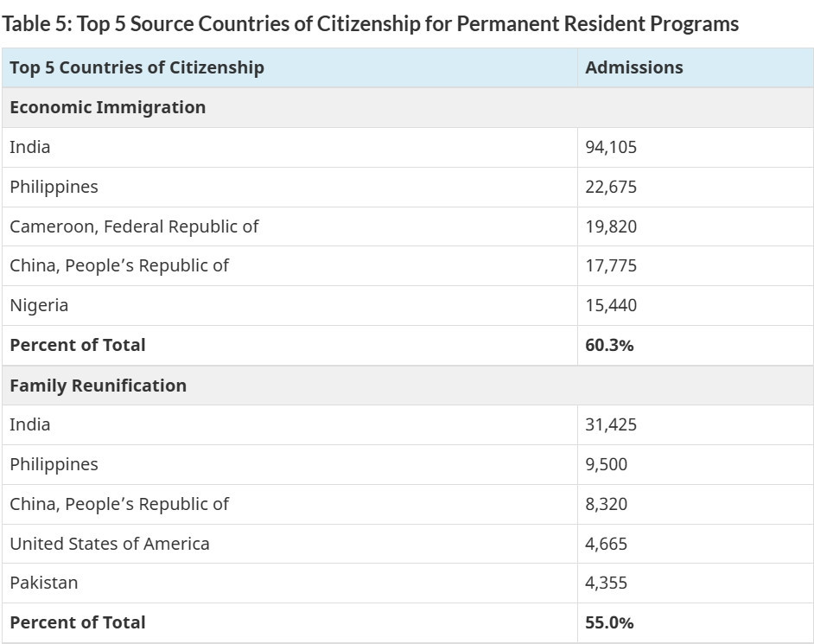Click the United States of America cell
Image resolution: width=814 pixels, height=644 pixels.
coord(110,544)
